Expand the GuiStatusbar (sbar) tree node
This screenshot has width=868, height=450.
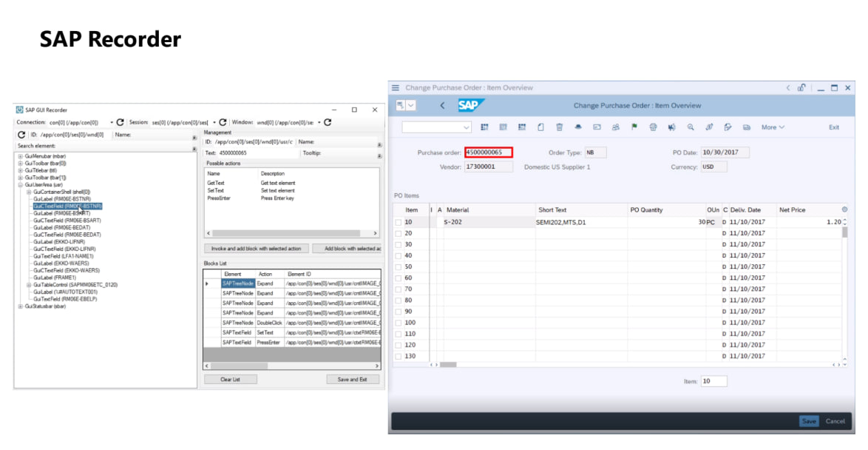pos(21,306)
